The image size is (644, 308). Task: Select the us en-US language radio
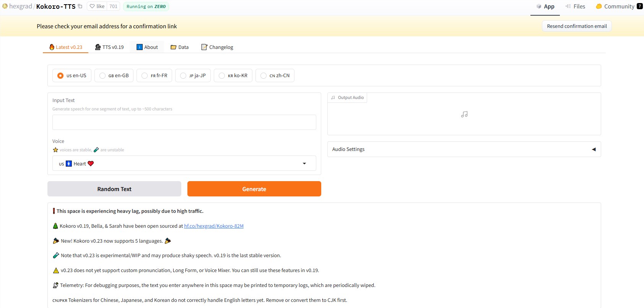72,76
